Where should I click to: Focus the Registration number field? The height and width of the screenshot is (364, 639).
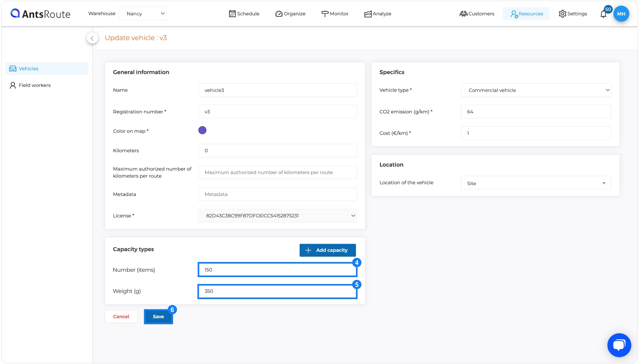pos(277,112)
